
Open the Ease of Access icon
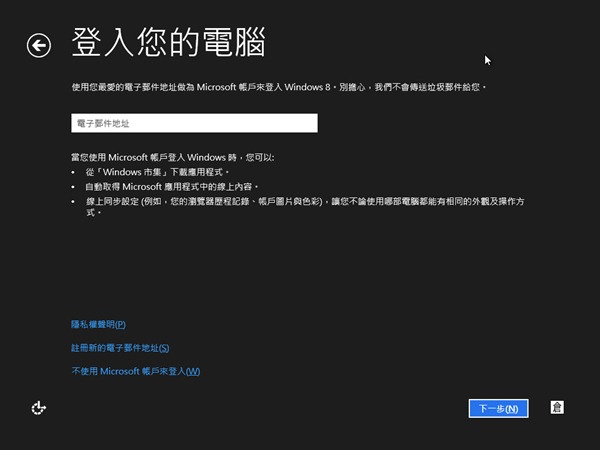(x=39, y=408)
